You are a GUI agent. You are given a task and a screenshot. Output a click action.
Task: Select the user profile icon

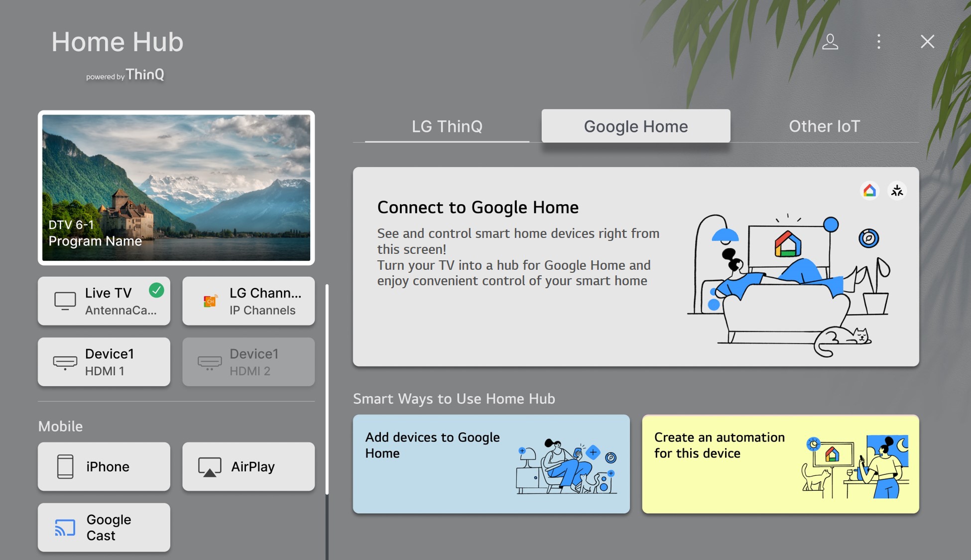(x=830, y=41)
